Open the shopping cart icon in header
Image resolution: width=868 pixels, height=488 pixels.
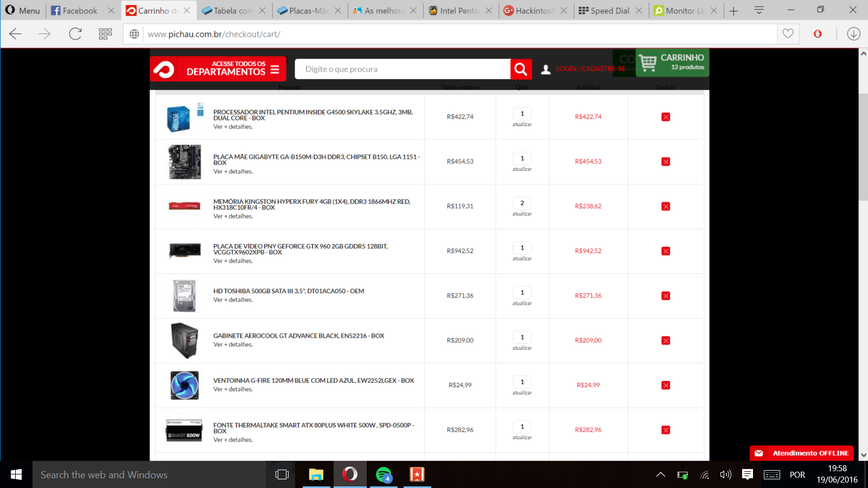648,63
